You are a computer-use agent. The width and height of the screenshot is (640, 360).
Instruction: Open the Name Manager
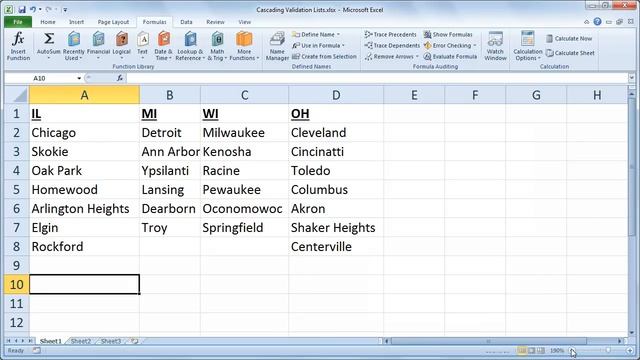277,46
